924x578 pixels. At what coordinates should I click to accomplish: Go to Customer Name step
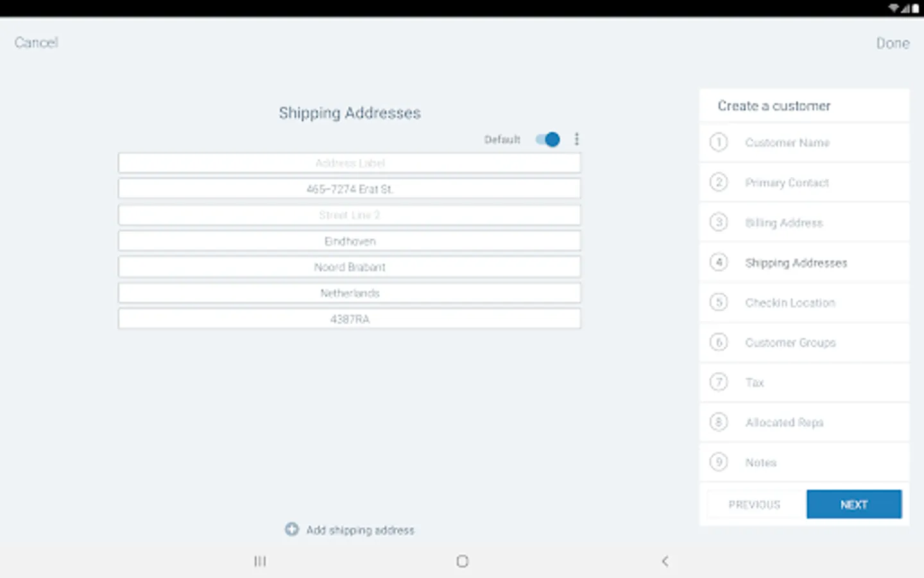pyautogui.click(x=804, y=143)
